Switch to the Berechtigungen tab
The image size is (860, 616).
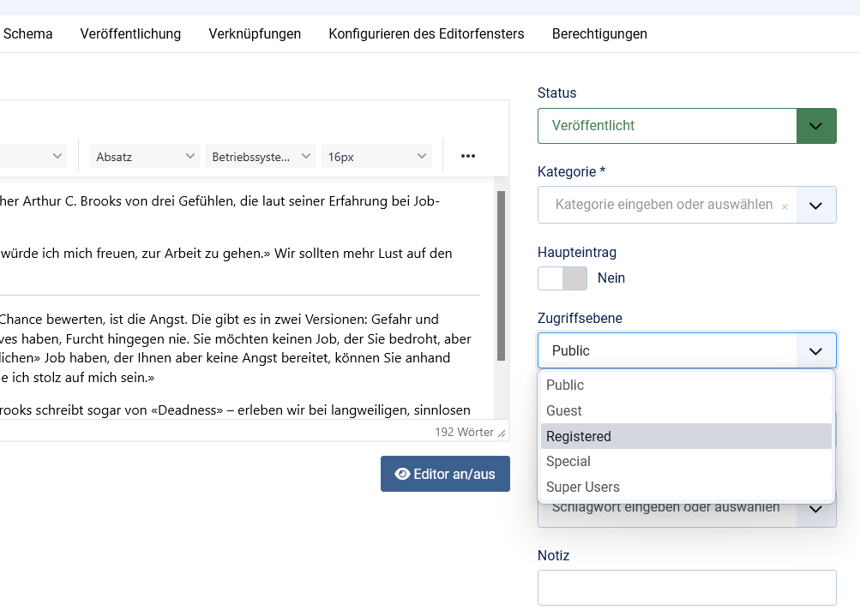tap(599, 34)
